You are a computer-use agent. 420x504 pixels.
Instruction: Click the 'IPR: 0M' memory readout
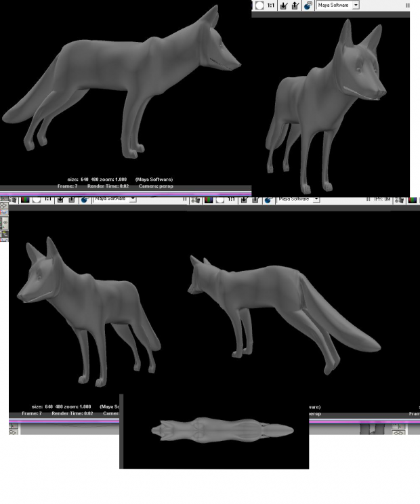click(382, 200)
